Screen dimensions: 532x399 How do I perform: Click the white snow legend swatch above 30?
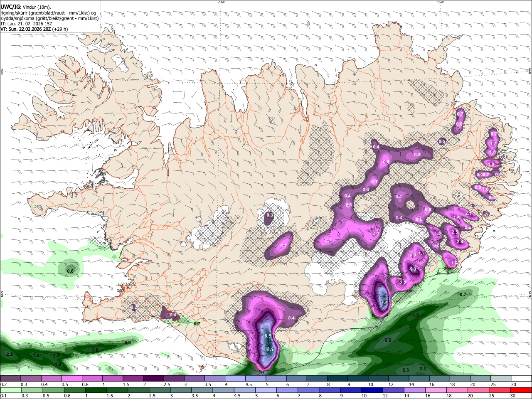click(521, 378)
